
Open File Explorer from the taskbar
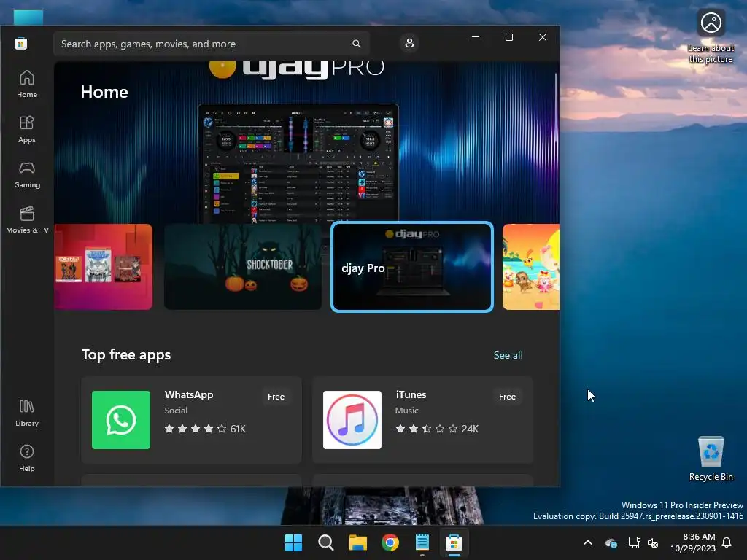[x=357, y=542]
